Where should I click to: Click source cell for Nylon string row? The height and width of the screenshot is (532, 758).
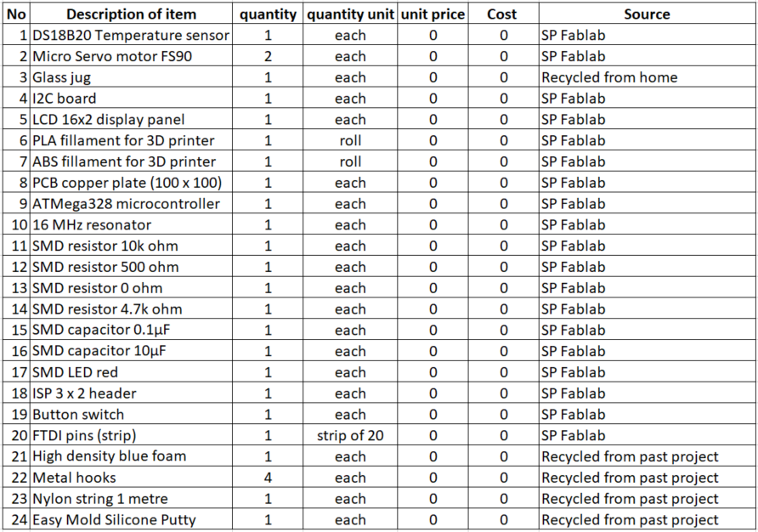(x=647, y=499)
